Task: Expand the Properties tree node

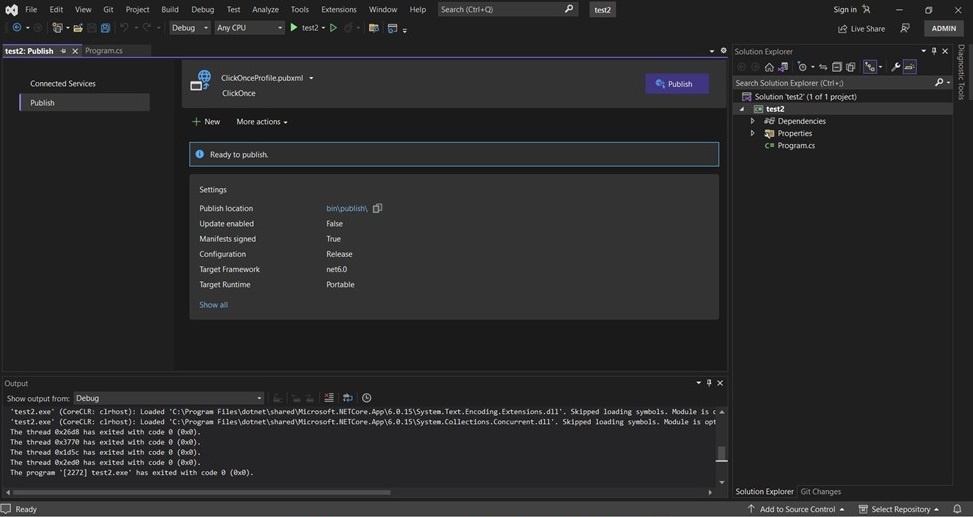Action: click(x=753, y=133)
